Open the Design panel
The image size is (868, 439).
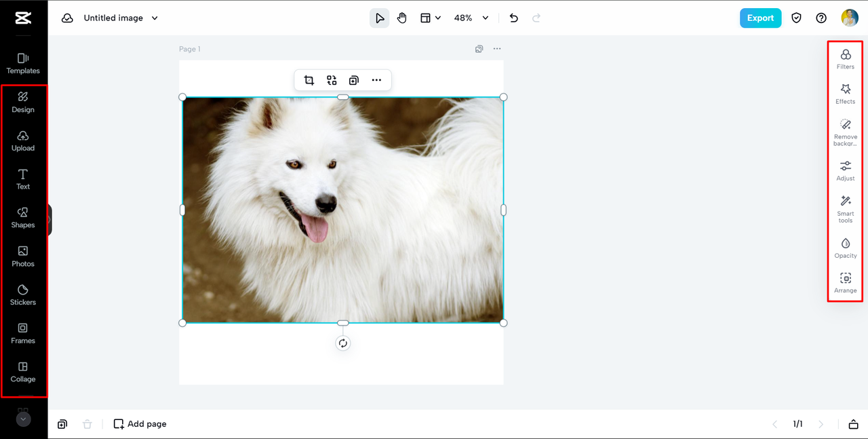pos(23,102)
